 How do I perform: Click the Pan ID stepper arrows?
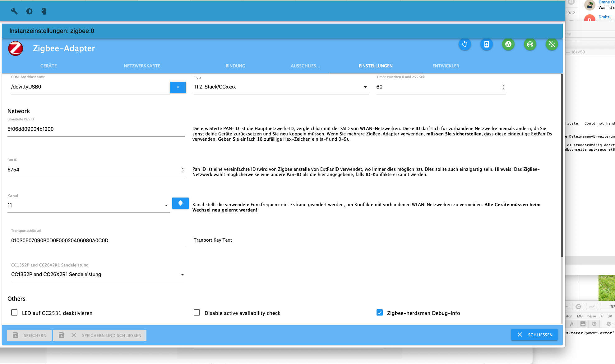pyautogui.click(x=183, y=170)
